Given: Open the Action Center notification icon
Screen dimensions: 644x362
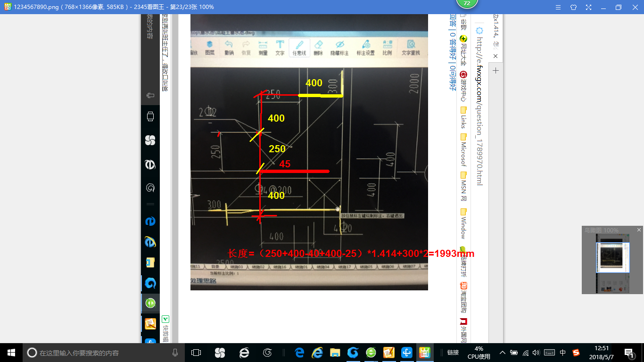Looking at the screenshot, I should 629,353.
